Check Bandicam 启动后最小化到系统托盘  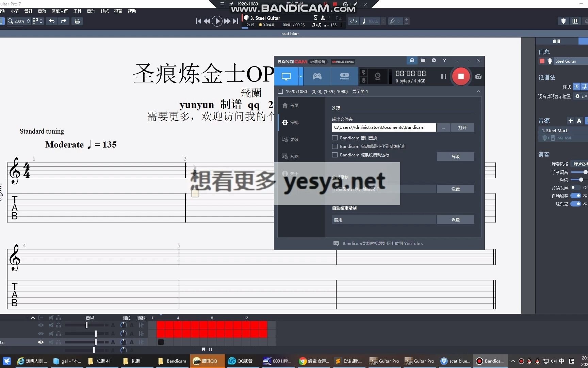(x=335, y=147)
